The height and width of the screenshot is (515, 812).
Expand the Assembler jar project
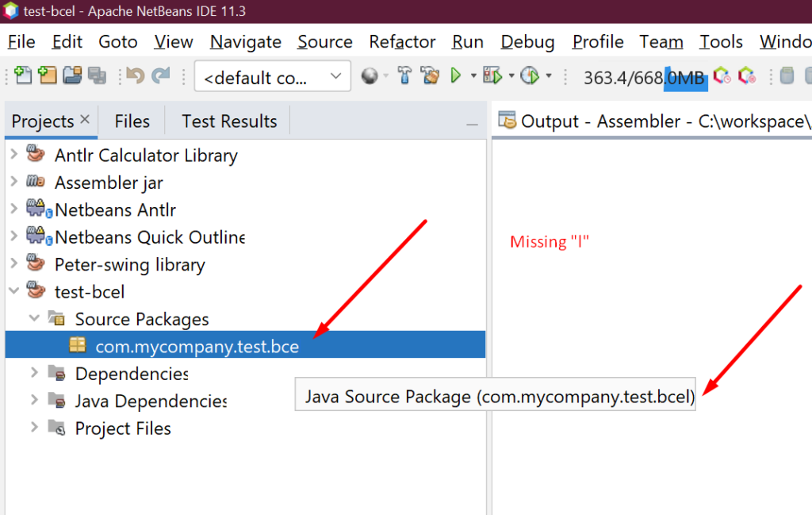click(x=14, y=182)
